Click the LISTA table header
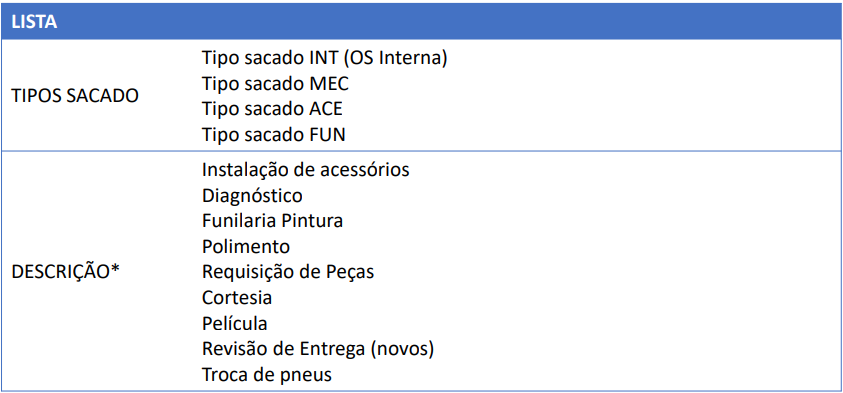The height and width of the screenshot is (393, 843). click(x=35, y=23)
